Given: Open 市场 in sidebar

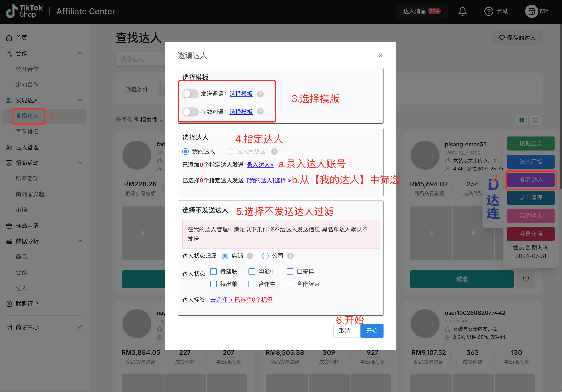Looking at the screenshot, I should coord(21,210).
